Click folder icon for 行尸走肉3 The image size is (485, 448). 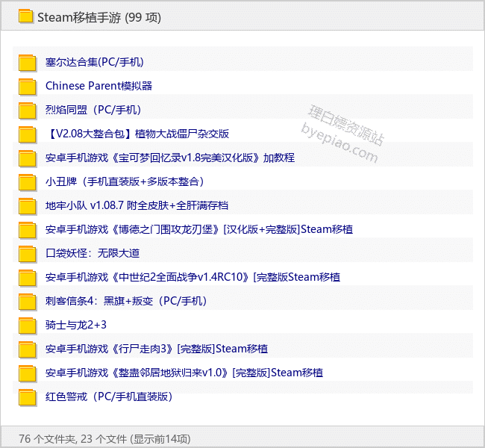28,349
